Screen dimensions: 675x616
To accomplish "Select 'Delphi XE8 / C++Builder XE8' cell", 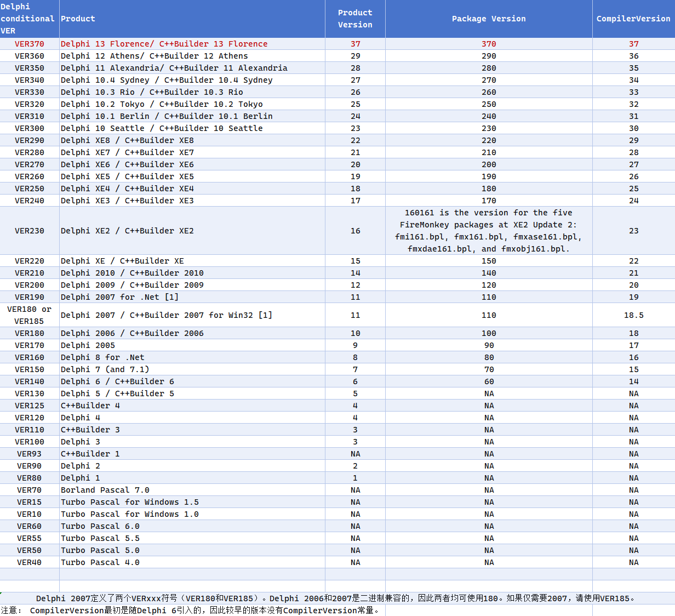I will click(x=192, y=140).
